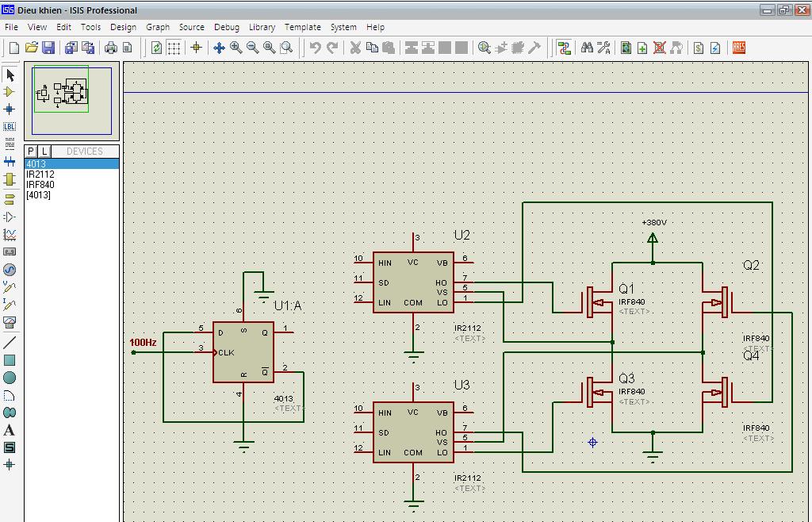Click the Search and Tag binoculars icon
The width and height of the screenshot is (812, 522).
(x=587, y=48)
